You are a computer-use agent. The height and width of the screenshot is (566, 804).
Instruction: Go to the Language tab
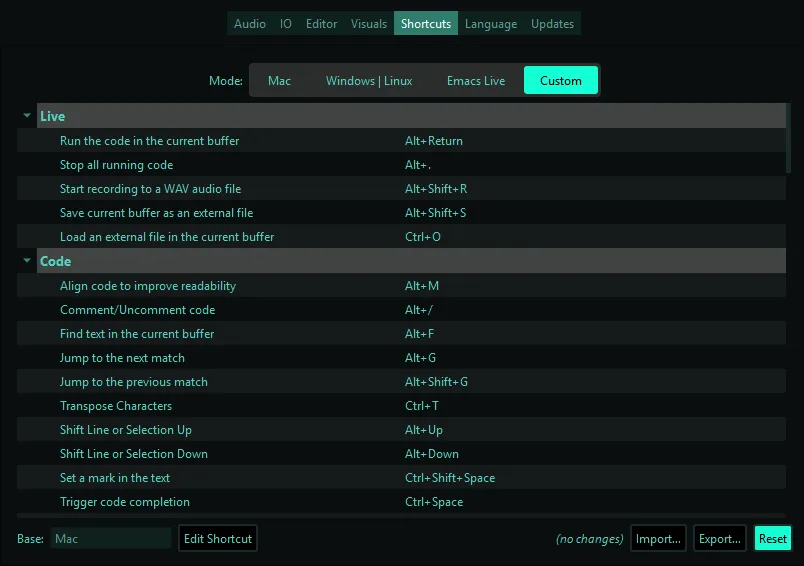click(491, 24)
